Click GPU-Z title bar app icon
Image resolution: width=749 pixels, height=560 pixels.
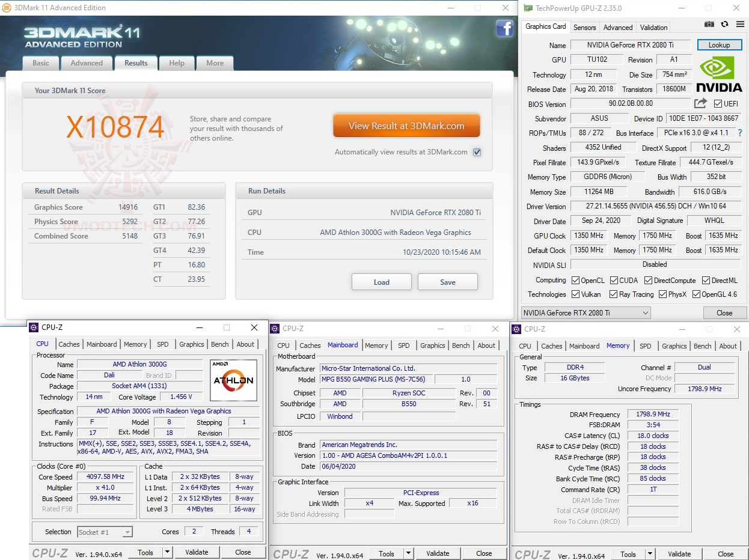pyautogui.click(x=528, y=8)
